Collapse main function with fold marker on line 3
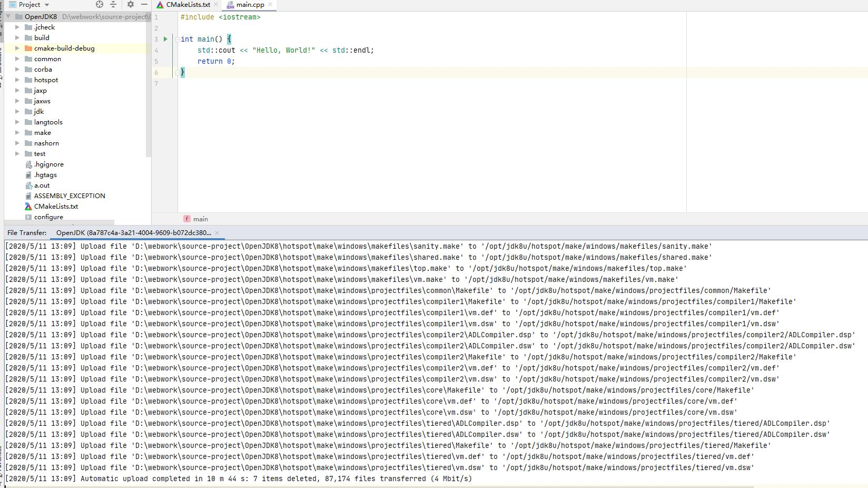This screenshot has height=488, width=868. pos(177,39)
